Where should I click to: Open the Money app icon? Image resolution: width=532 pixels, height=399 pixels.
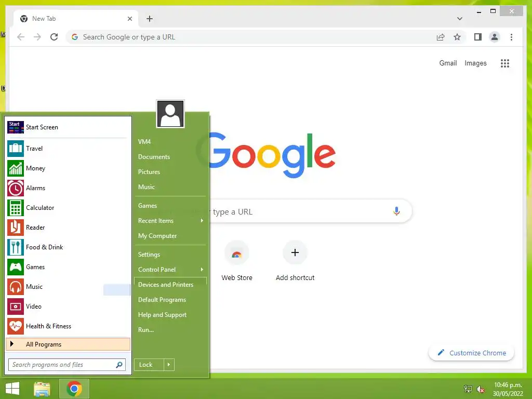15,168
